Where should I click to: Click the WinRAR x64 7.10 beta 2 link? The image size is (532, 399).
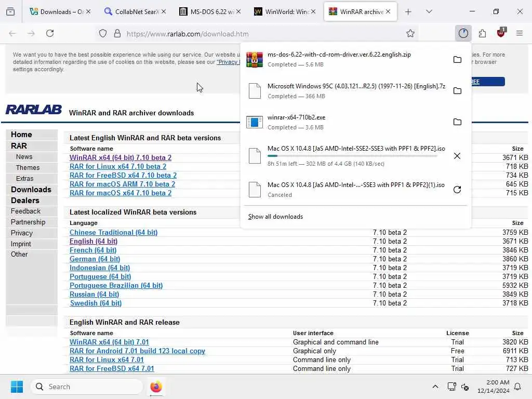pyautogui.click(x=121, y=157)
